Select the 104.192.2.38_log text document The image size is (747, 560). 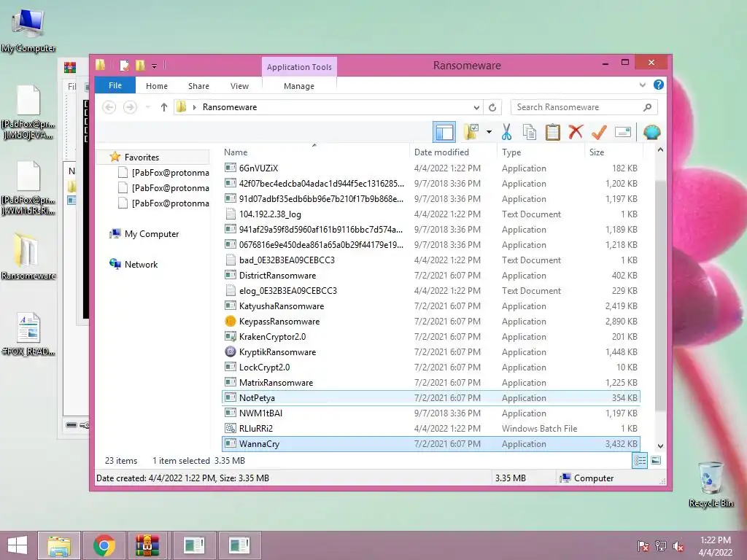coord(430,214)
